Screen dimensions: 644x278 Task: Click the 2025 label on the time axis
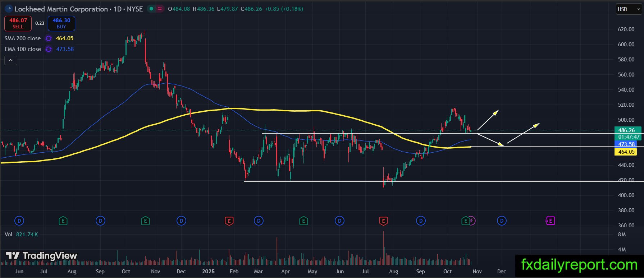(209, 272)
